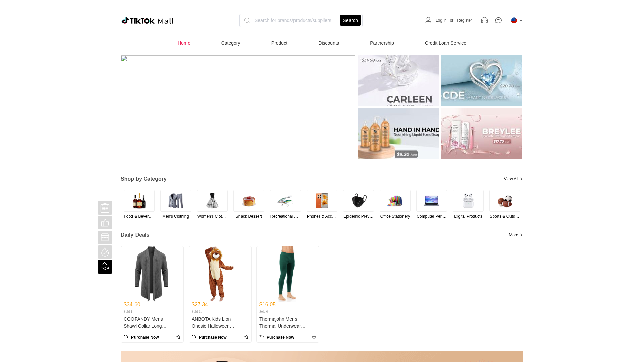Click the Log in link
The width and height of the screenshot is (644, 362).
(441, 20)
